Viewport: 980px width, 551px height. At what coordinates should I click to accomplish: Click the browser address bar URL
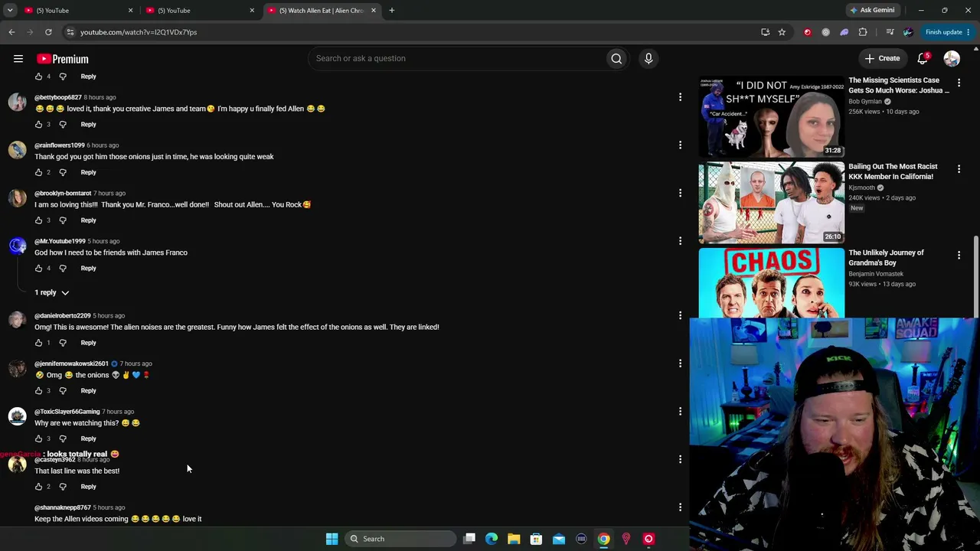click(x=139, y=32)
